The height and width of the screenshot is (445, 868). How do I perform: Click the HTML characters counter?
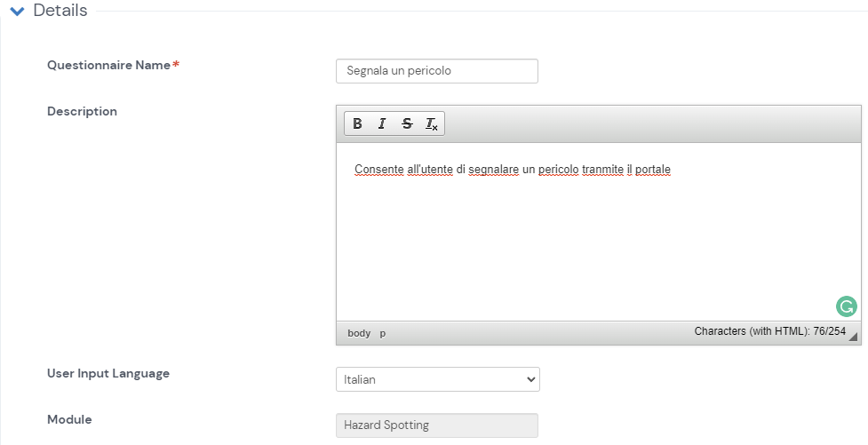tap(769, 331)
